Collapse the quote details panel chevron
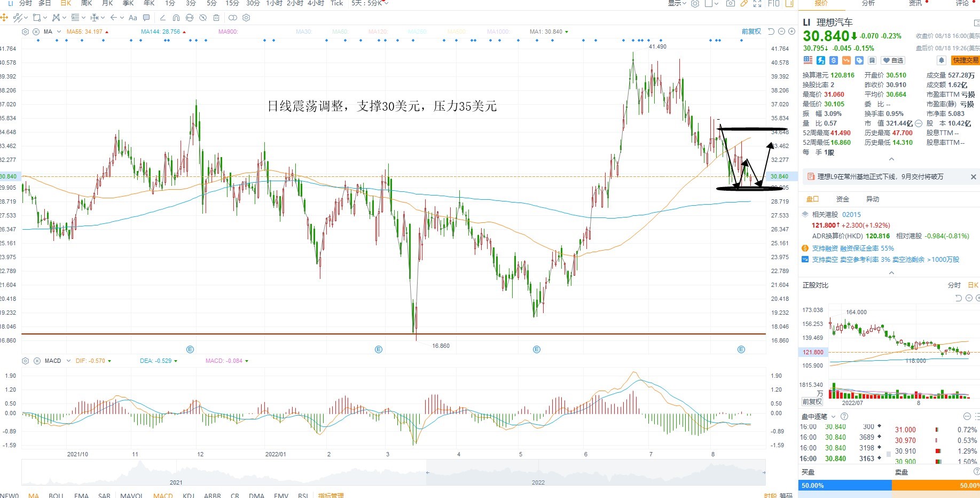 tap(891, 159)
